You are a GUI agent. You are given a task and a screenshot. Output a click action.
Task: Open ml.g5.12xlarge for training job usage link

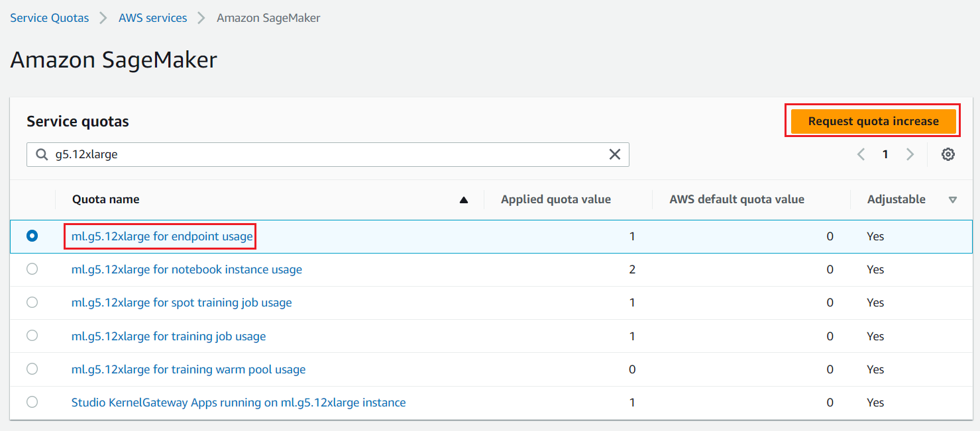(x=168, y=336)
